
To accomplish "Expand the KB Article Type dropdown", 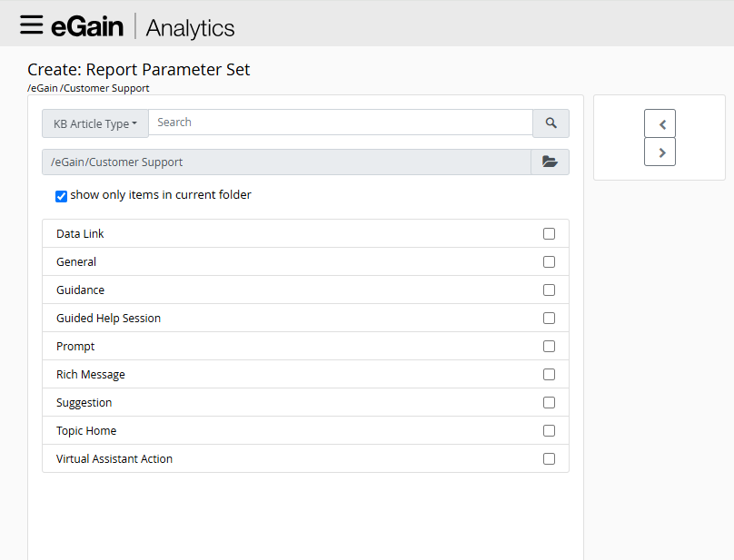I will pyautogui.click(x=95, y=123).
